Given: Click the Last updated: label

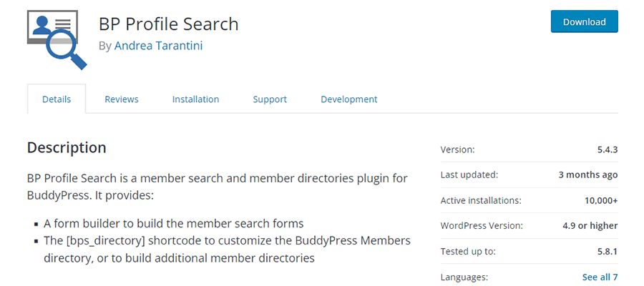Looking at the screenshot, I should coord(469,174).
